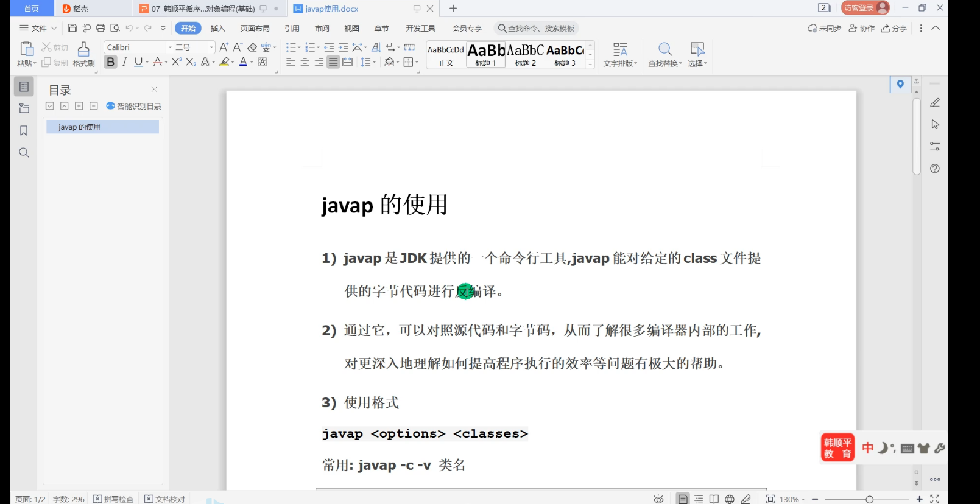Viewport: 980px width, 504px height.
Task: Click the Paste clipboard icon
Action: click(26, 49)
